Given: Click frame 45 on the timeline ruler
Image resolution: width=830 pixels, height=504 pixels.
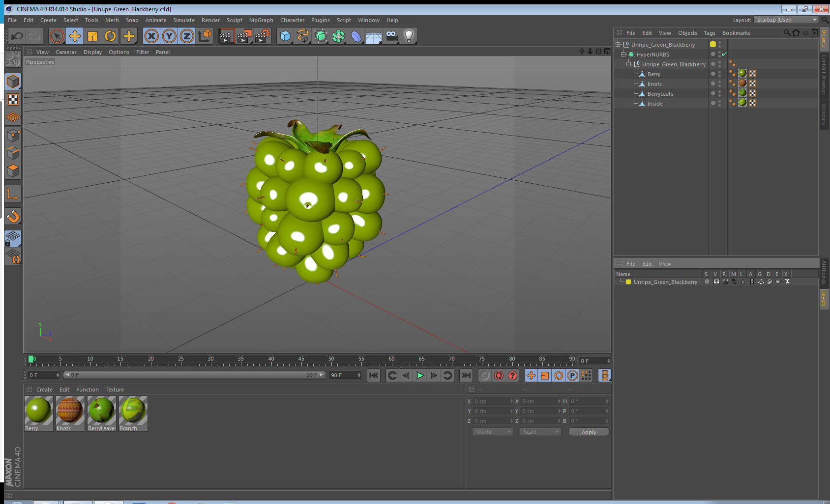Looking at the screenshot, I should (x=301, y=360).
